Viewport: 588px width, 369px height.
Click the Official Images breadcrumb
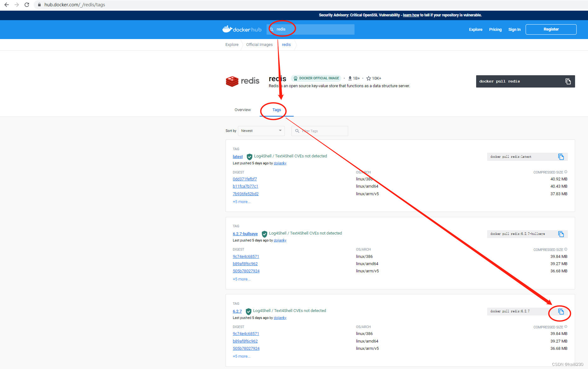click(x=259, y=45)
